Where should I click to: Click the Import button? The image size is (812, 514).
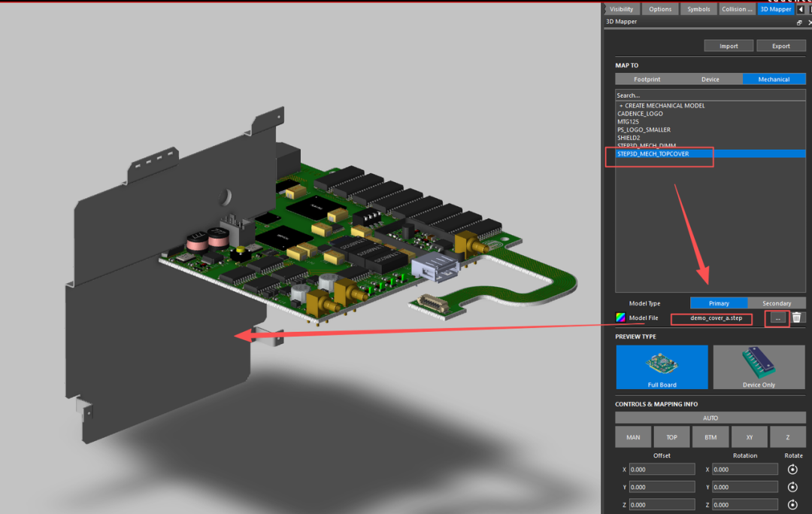click(x=729, y=46)
